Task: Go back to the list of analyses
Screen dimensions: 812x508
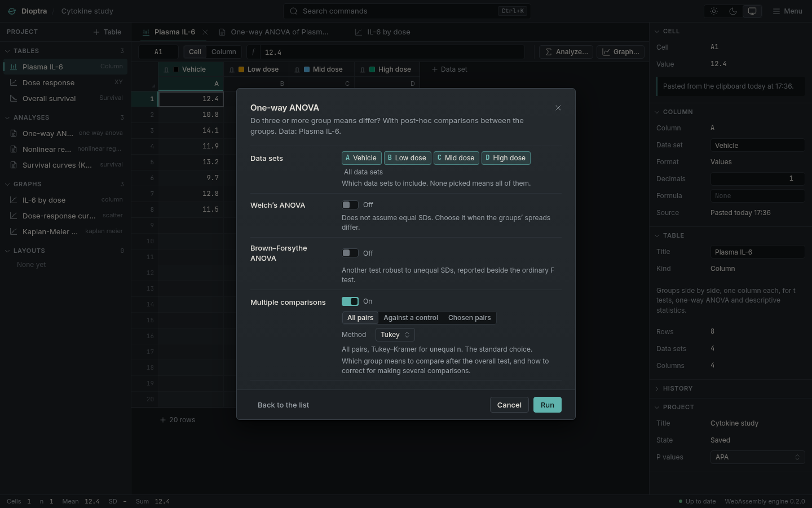Action: click(x=283, y=405)
